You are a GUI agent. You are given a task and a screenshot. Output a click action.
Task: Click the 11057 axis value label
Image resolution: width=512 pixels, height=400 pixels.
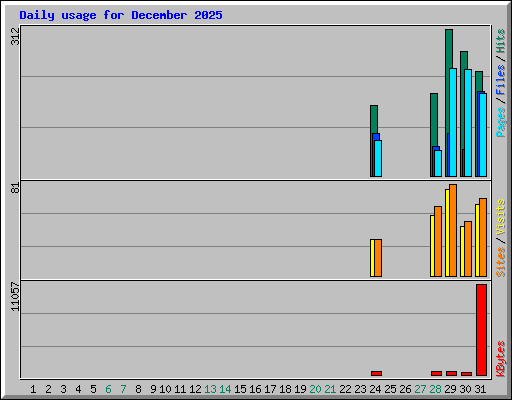[x=15, y=297]
